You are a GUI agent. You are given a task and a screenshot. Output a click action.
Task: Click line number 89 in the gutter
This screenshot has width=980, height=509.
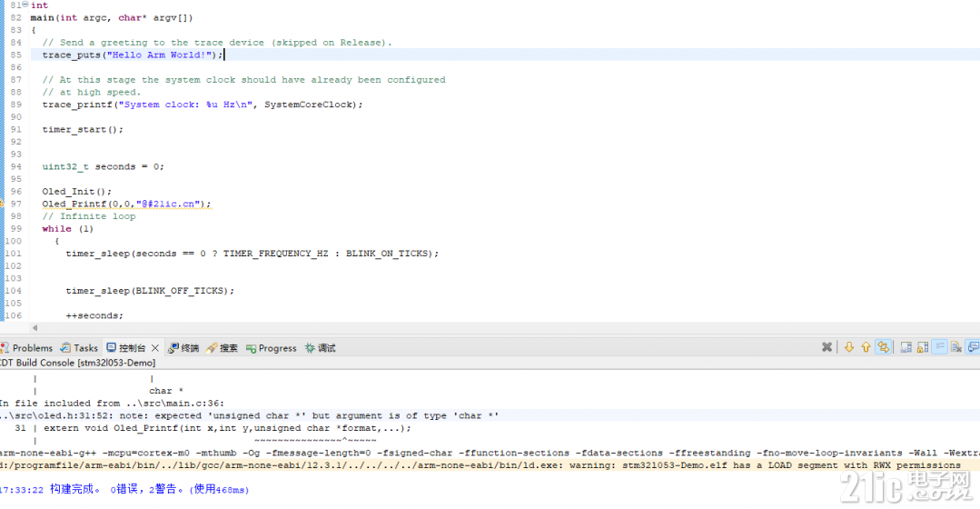pos(15,105)
